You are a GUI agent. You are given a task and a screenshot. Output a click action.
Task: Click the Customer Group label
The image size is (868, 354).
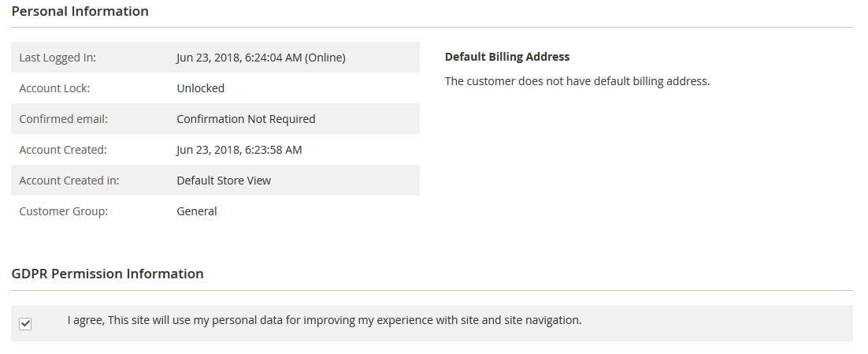coord(63,211)
